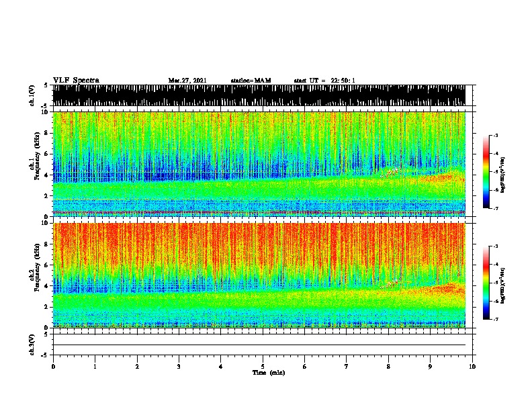Click the "6" tick label on Time axis
The height and width of the screenshot is (411, 532).
tap(304, 366)
